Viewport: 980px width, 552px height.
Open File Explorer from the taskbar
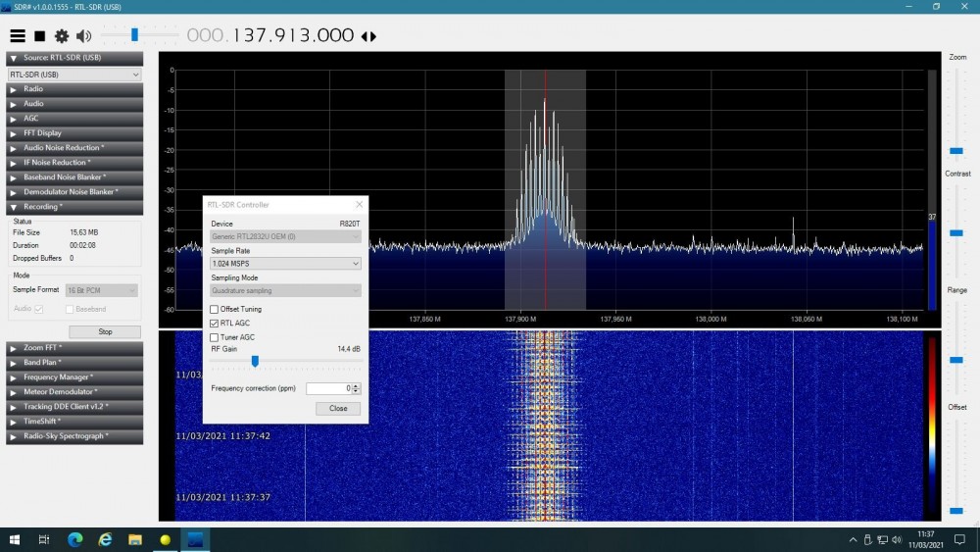135,539
